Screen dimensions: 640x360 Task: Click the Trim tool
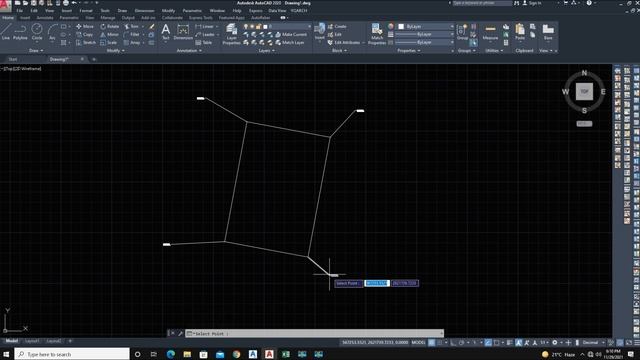[131, 26]
